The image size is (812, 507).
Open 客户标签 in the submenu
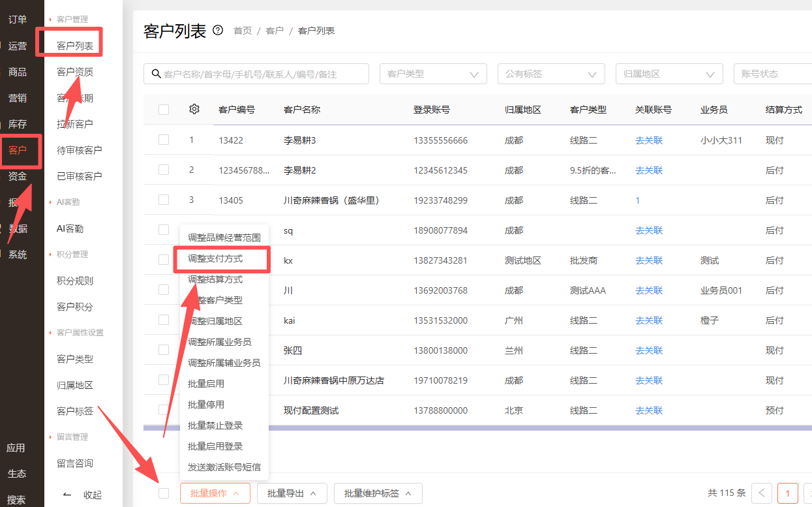[75, 411]
